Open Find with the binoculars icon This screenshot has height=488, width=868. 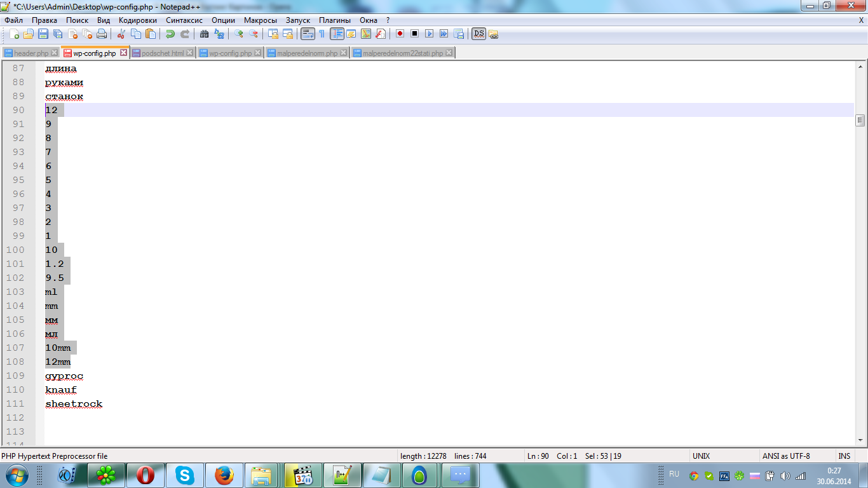[x=204, y=34]
